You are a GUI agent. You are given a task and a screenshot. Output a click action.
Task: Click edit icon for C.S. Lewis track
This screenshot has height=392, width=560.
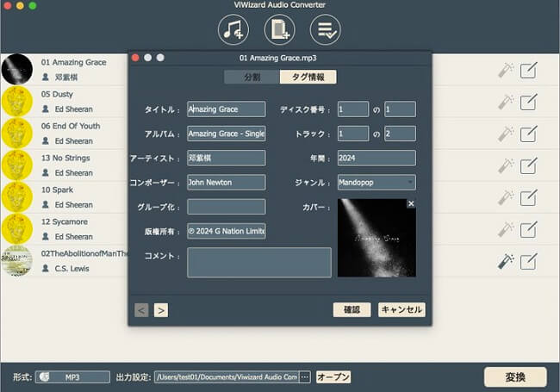[x=528, y=261]
